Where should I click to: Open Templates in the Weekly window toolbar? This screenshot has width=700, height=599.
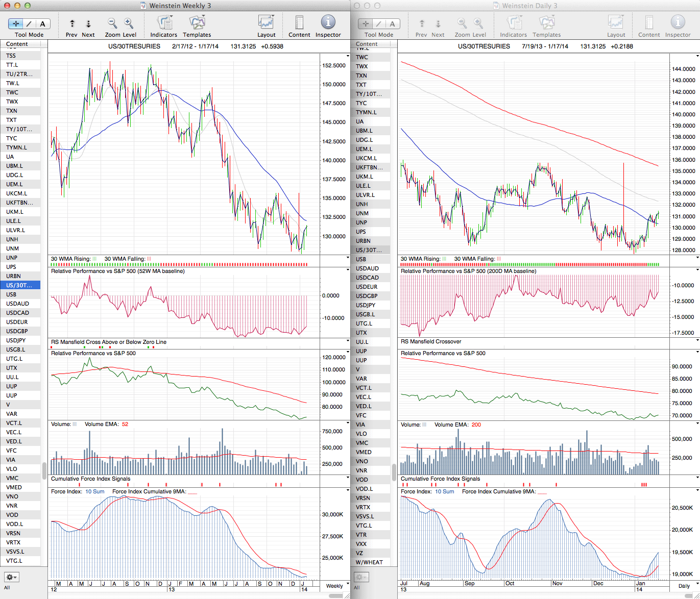[x=197, y=23]
